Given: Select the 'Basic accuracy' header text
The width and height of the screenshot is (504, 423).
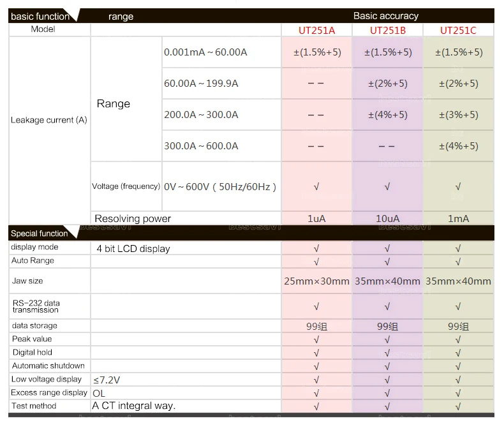Looking at the screenshot, I should tap(386, 16).
